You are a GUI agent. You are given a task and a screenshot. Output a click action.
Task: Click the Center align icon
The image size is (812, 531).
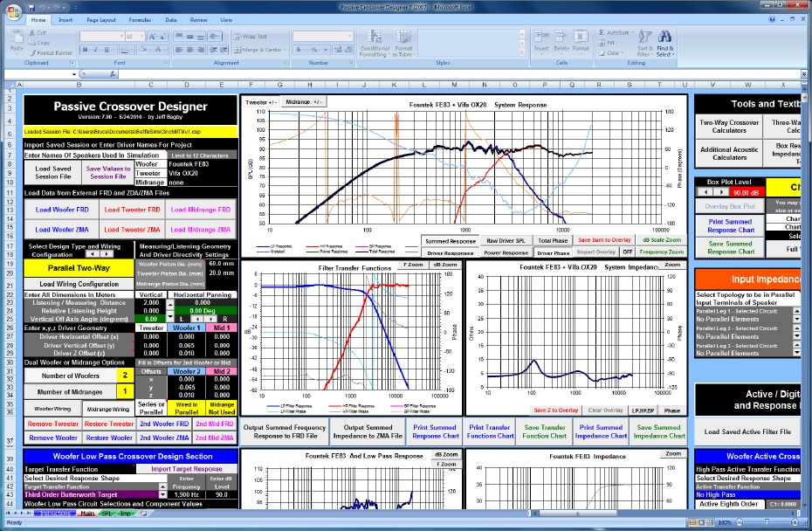coord(189,50)
